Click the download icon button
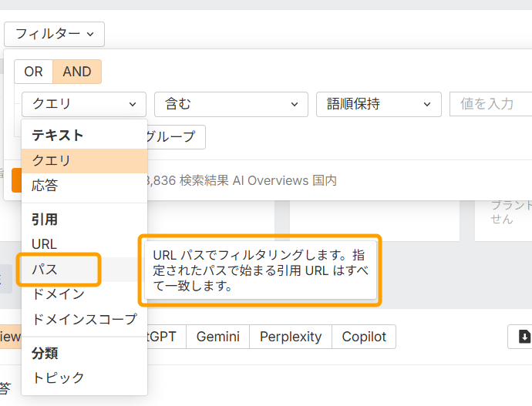Image resolution: width=532 pixels, height=406 pixels. (x=523, y=337)
